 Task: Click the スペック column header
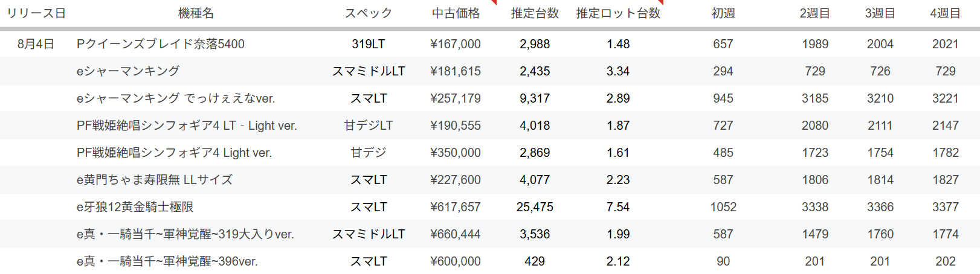click(x=368, y=13)
